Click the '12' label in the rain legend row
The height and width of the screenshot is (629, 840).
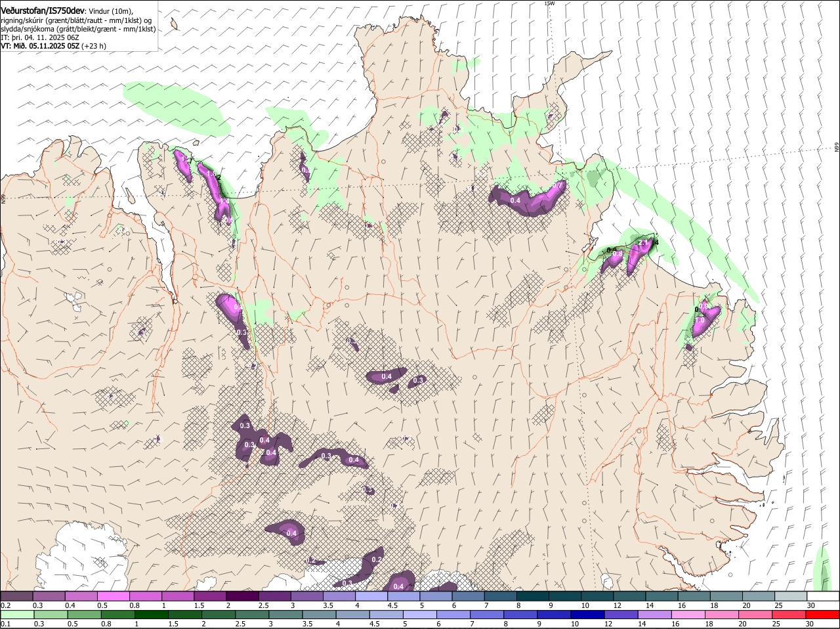609,624
